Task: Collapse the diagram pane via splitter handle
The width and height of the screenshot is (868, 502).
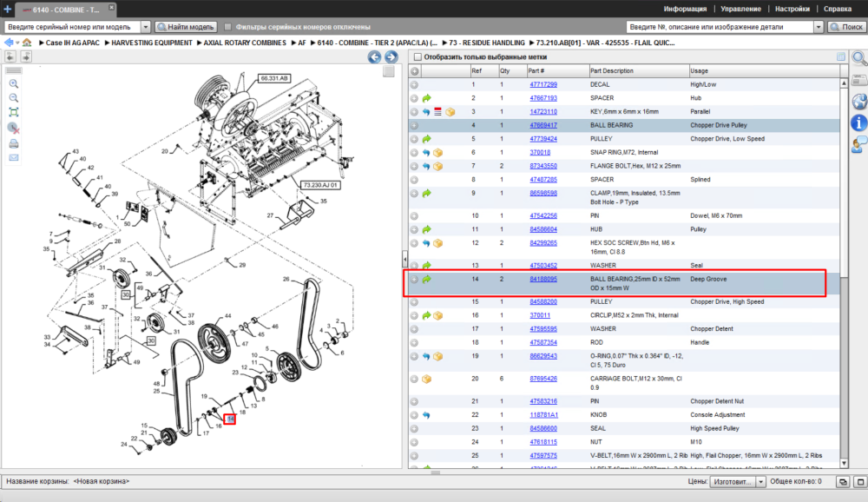Action: click(404, 259)
